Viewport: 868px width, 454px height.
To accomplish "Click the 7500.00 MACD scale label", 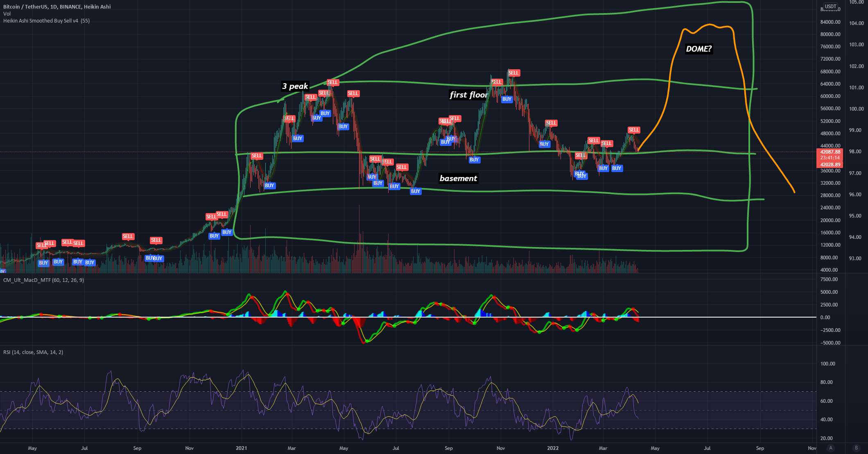I will [829, 279].
